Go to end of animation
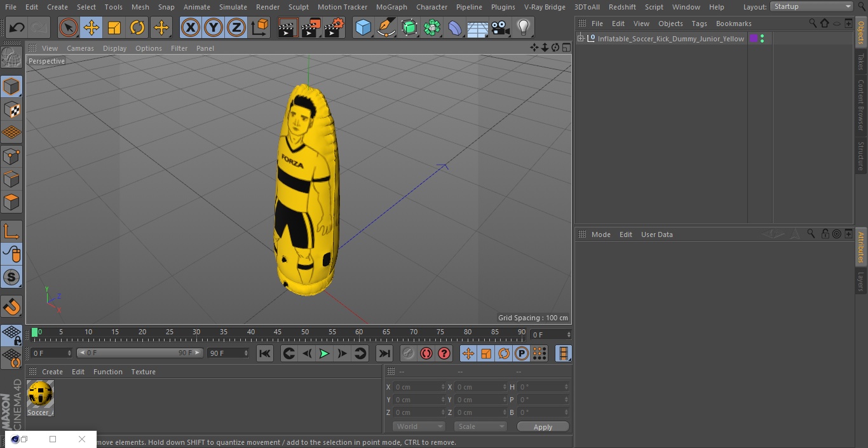Screen dimensions: 868x448 tap(384, 353)
